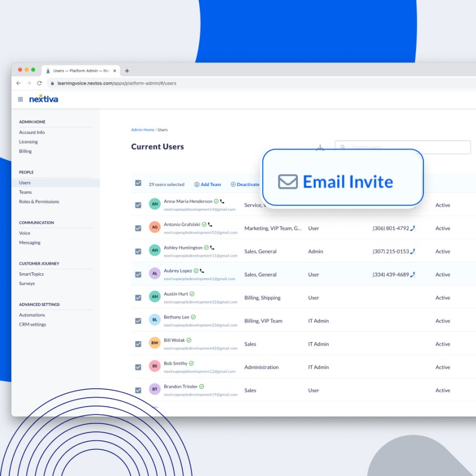Image resolution: width=476 pixels, height=476 pixels.
Task: Go to Licensing in the sidebar
Action: 29,142
